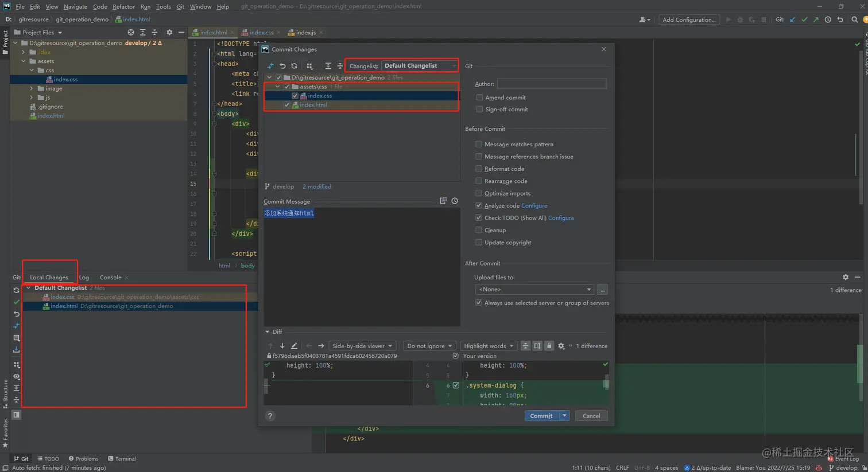Open the Side-by-side viewer dropdown
Viewport: 868px width, 472px height.
pyautogui.click(x=362, y=346)
